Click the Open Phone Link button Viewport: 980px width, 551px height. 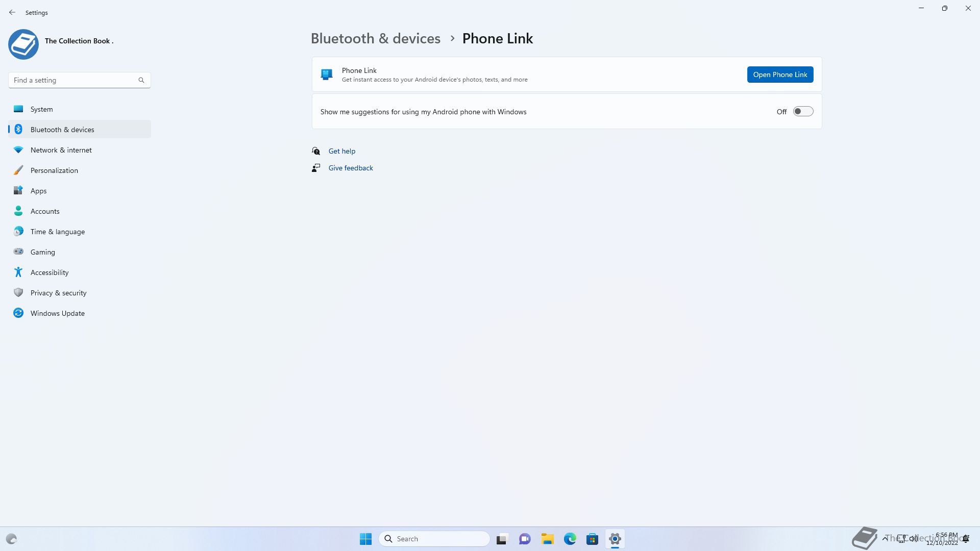[780, 74]
